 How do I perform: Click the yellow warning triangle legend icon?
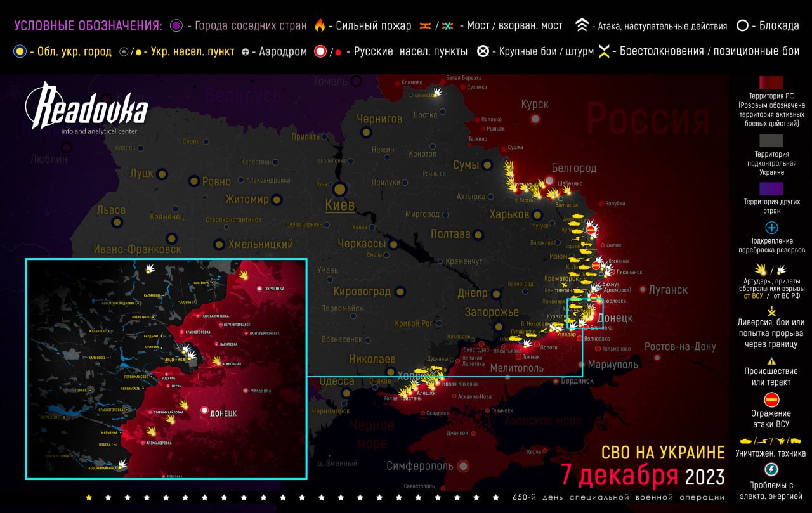tap(771, 361)
